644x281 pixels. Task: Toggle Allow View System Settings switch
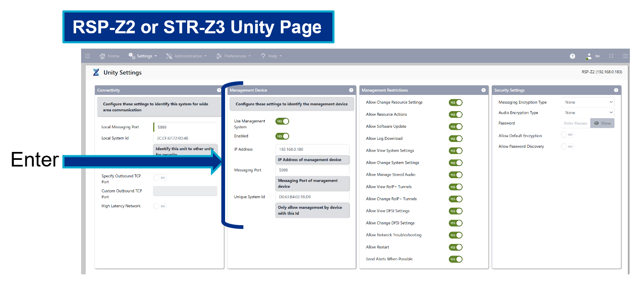pos(456,151)
